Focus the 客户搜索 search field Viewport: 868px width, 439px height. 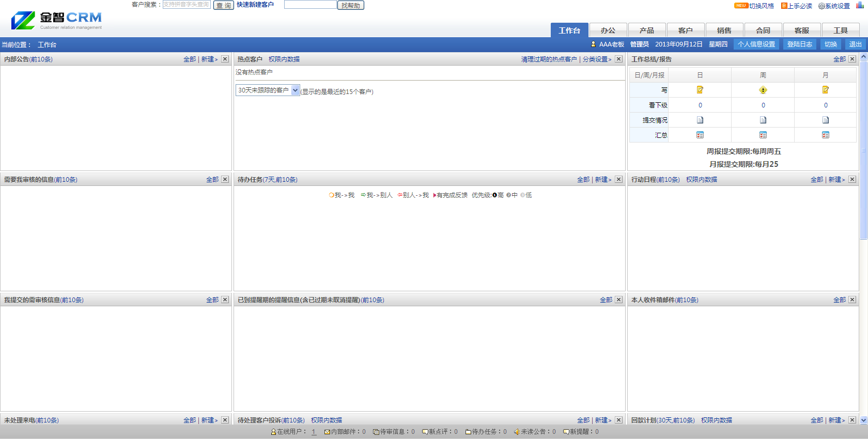tap(187, 5)
